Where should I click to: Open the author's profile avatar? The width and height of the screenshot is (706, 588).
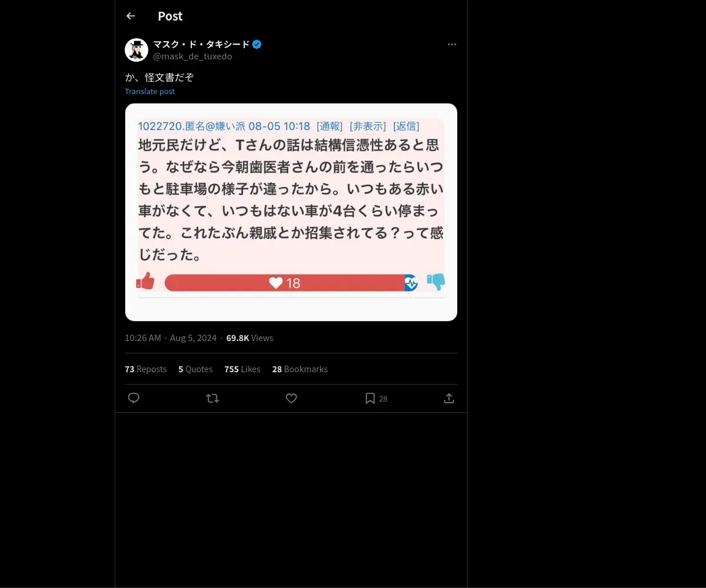tap(136, 50)
